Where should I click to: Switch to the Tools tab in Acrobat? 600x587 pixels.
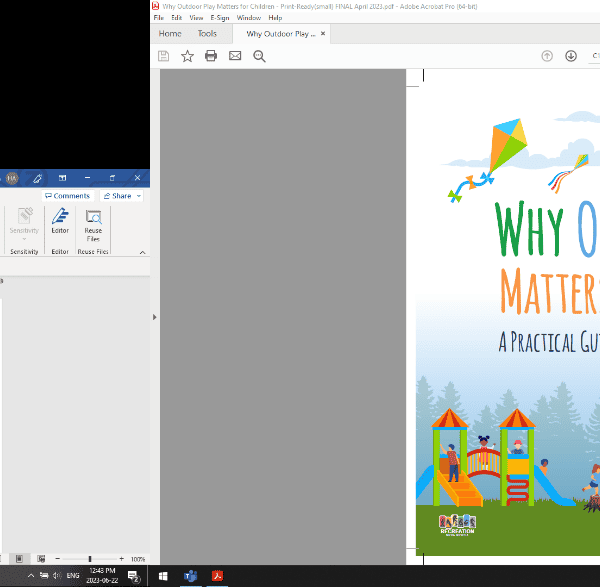[207, 34]
